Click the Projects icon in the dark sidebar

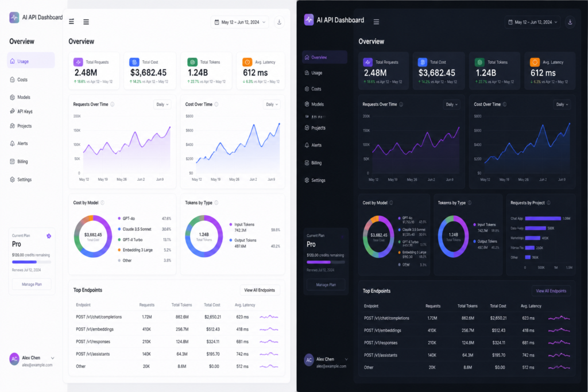tap(307, 128)
